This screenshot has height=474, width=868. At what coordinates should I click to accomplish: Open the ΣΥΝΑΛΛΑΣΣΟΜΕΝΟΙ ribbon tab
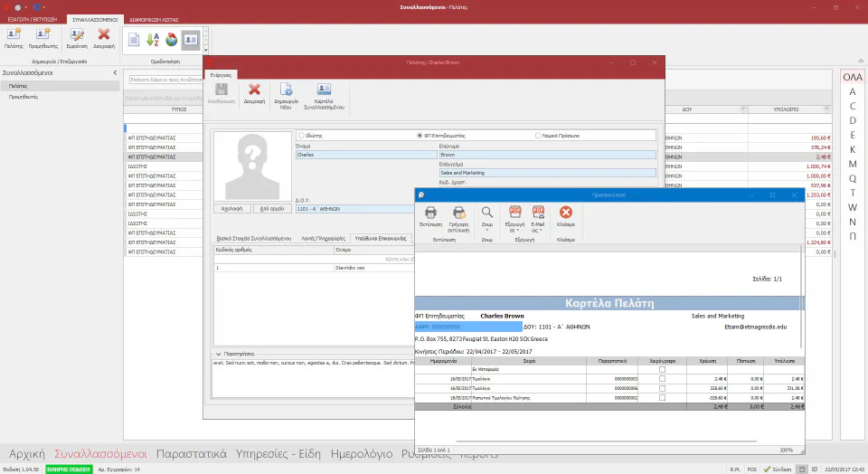coord(95,19)
